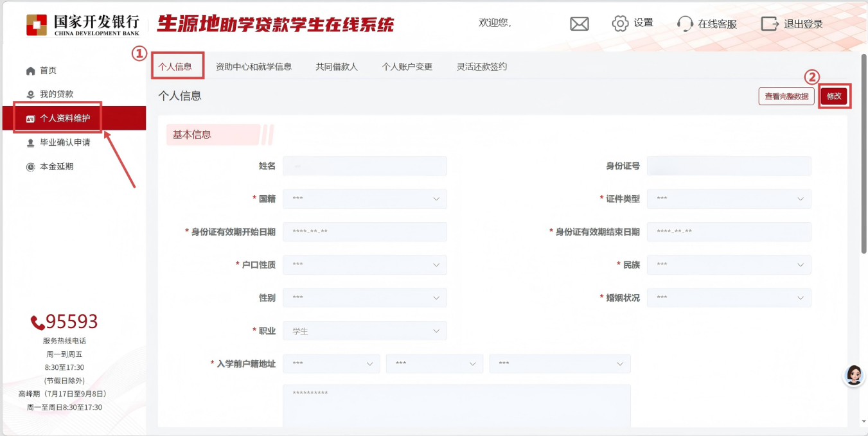Screen dimensions: 868x436
Task: Click the 身份证号 input field
Action: (729, 166)
